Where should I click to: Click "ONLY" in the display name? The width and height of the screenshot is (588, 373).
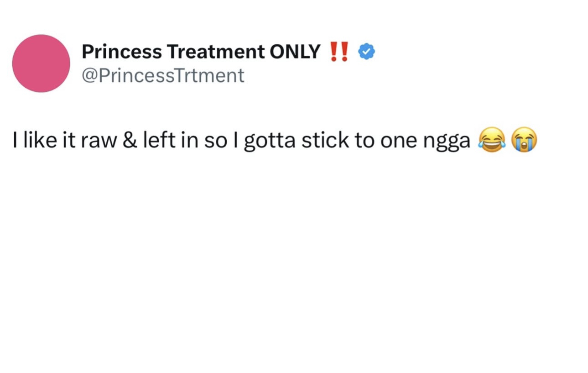click(x=295, y=52)
